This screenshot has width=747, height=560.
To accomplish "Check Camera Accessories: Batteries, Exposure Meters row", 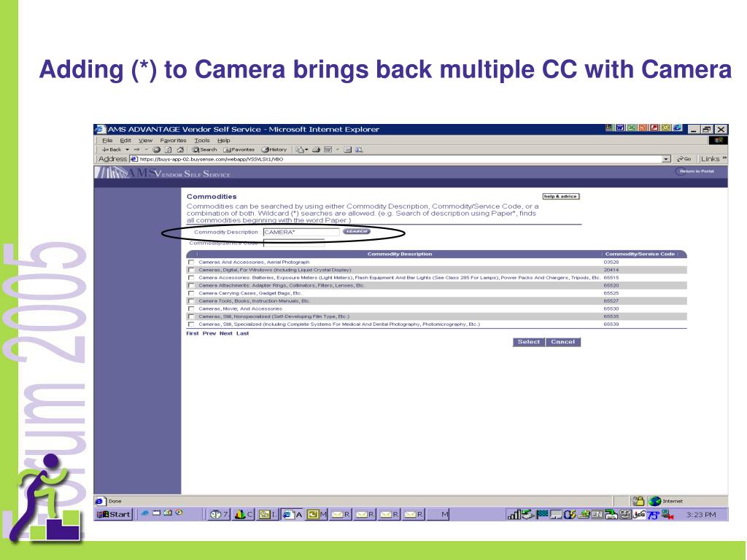I will pyautogui.click(x=191, y=278).
